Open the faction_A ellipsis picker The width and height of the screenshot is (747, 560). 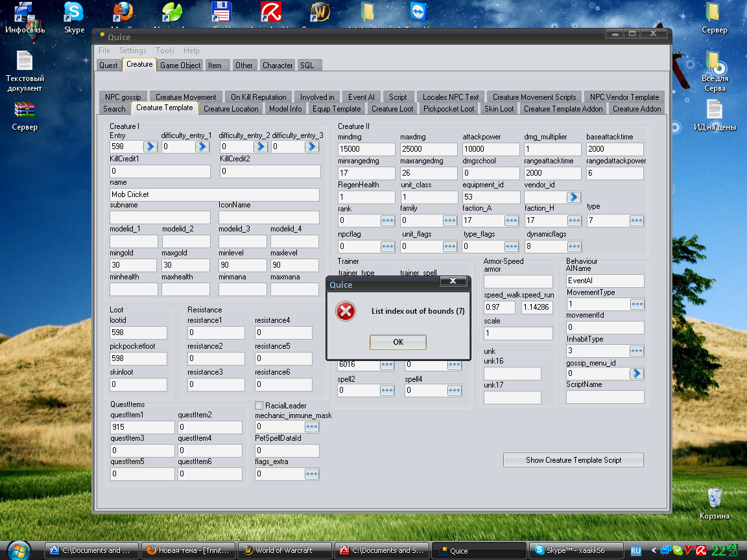[511, 220]
